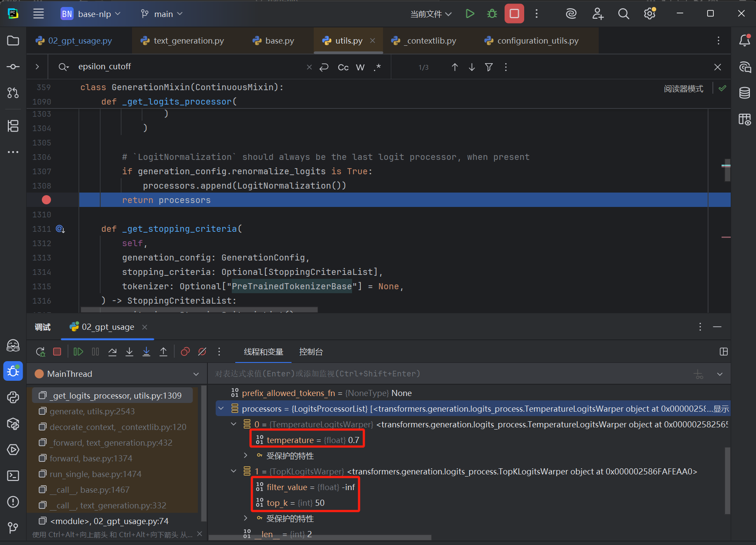
Task: Select the generate, utils.py:2543 stack frame
Action: 92,411
